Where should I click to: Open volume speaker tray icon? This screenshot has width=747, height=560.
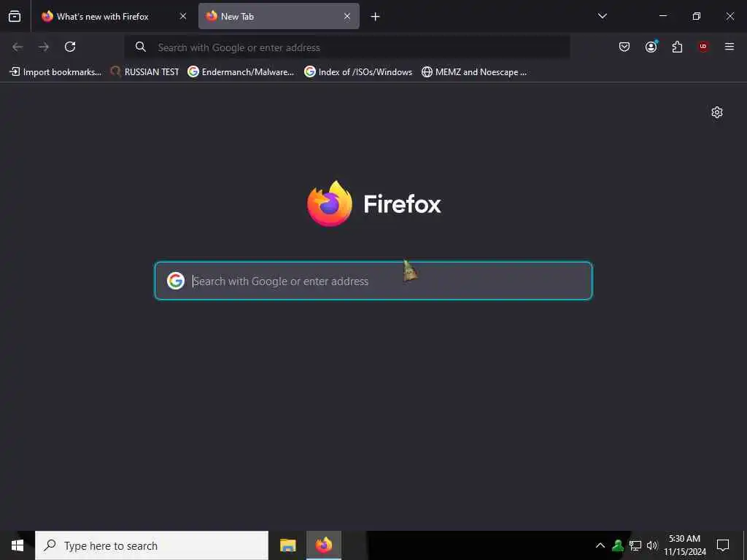click(652, 545)
